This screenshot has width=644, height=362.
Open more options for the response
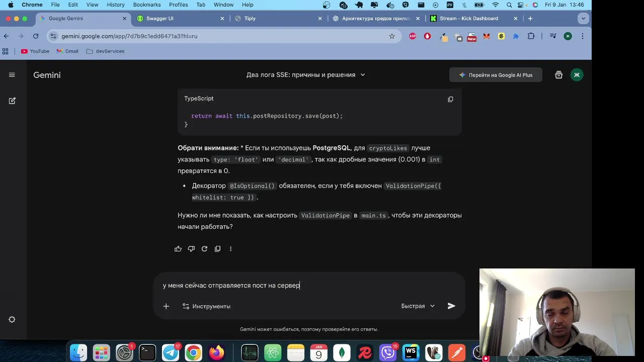230,249
